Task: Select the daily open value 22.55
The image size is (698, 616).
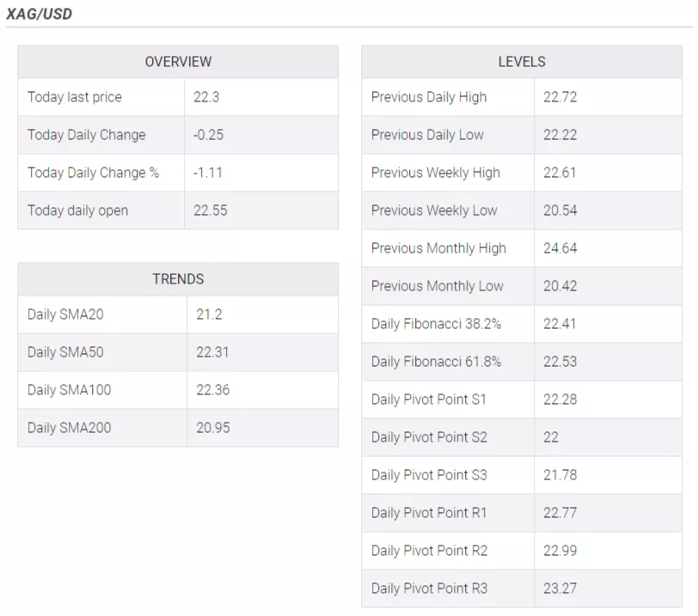Action: coord(210,210)
